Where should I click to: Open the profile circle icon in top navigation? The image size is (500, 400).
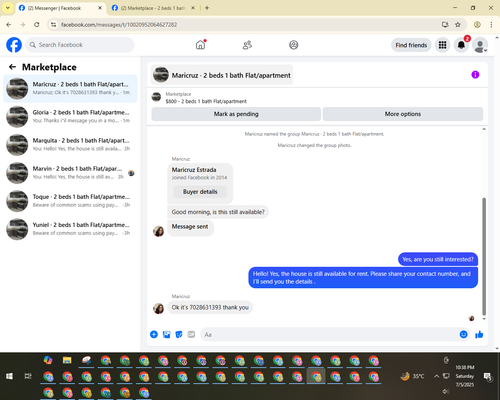coord(294,45)
